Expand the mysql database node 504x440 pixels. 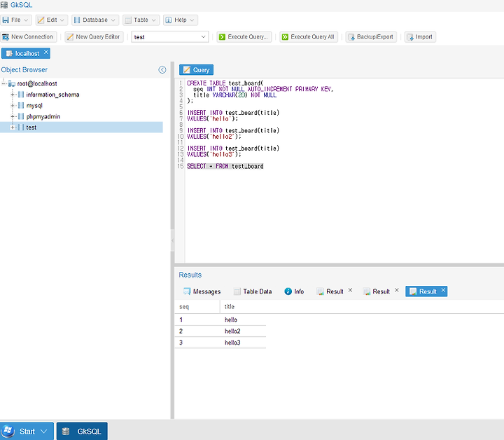pyautogui.click(x=13, y=106)
